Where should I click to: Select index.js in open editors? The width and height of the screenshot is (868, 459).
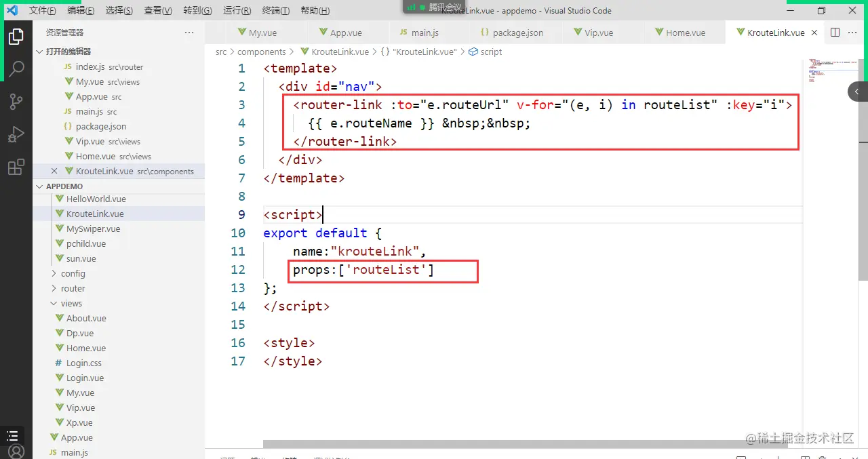(119, 67)
